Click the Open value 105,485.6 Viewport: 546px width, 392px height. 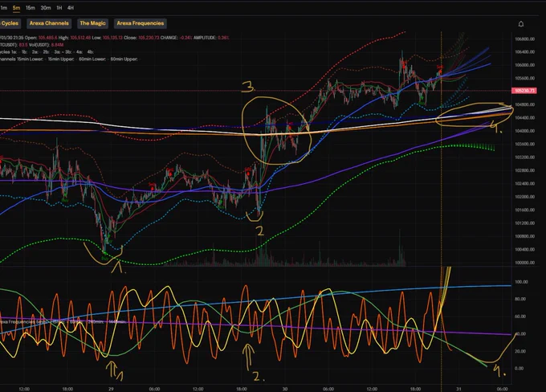point(47,38)
